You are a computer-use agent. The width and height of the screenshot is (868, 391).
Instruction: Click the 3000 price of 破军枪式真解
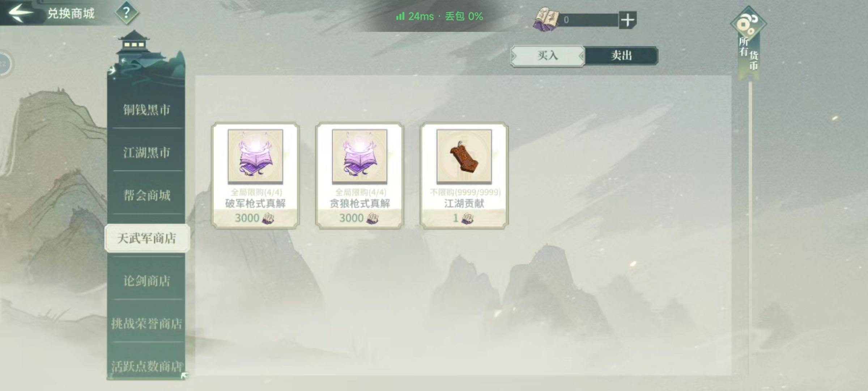coord(247,218)
